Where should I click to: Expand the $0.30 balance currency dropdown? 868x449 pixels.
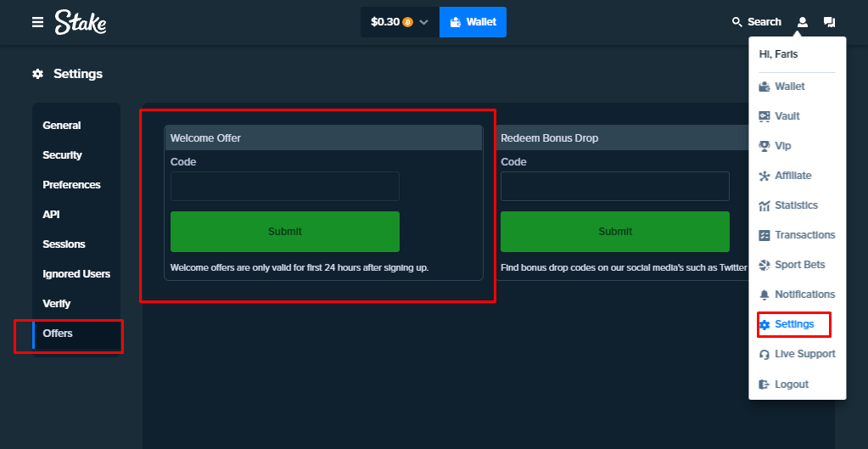click(x=423, y=22)
